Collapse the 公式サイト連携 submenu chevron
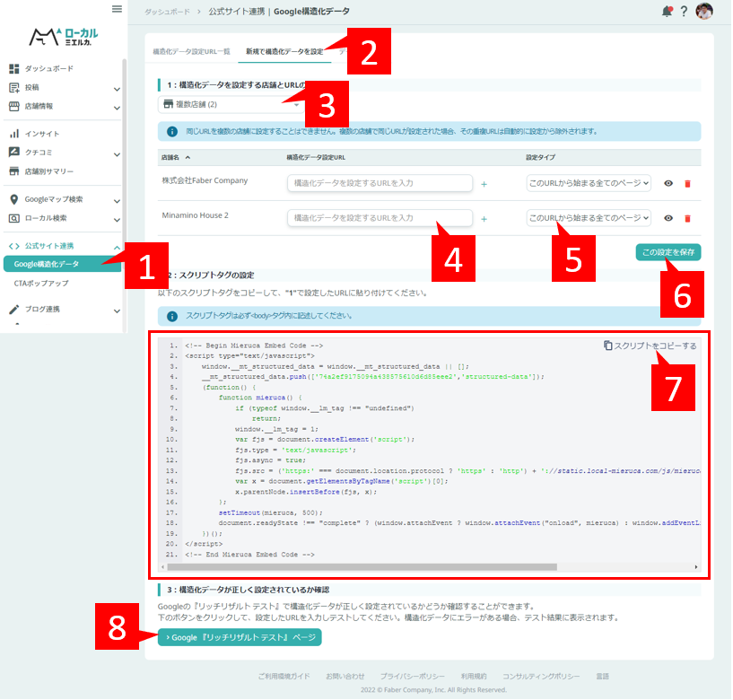Viewport: 733px width, 700px height. click(117, 248)
